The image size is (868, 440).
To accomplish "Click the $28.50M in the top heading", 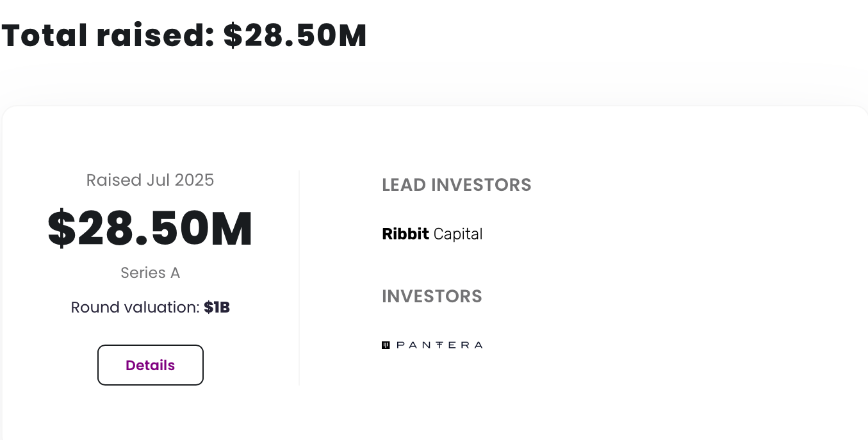I will [x=295, y=35].
